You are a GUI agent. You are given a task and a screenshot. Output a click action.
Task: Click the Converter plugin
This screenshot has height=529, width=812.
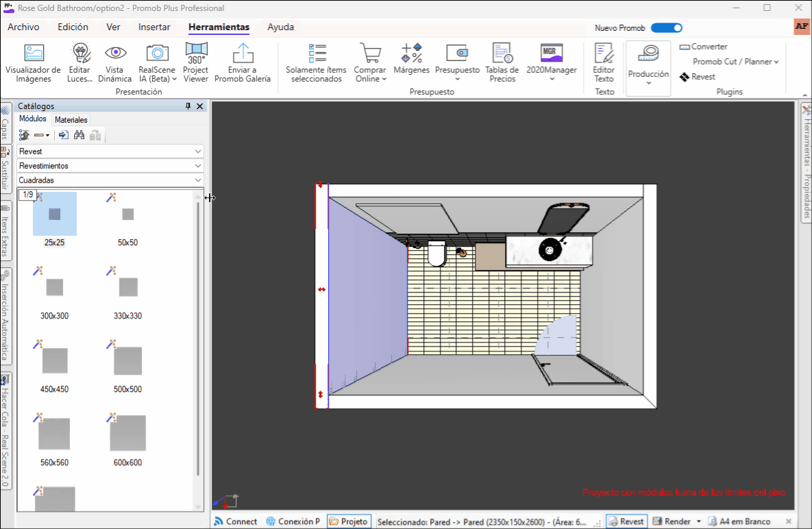pos(703,47)
